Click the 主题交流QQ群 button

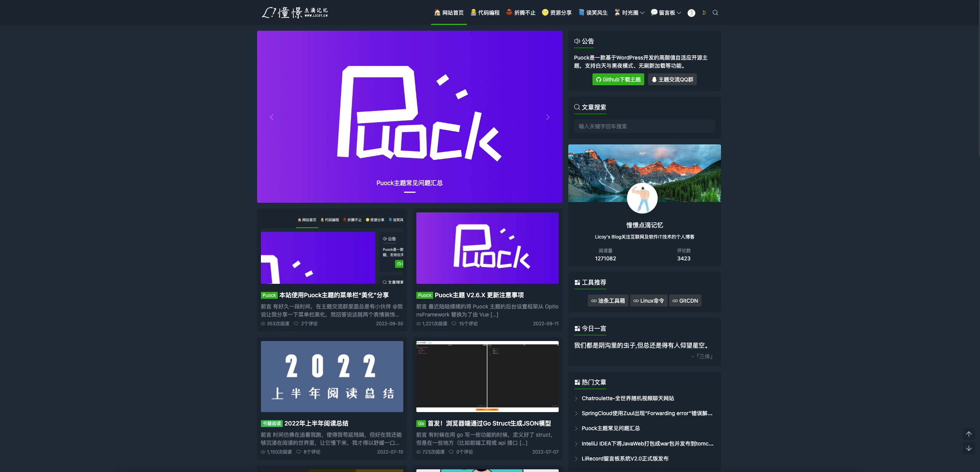[x=672, y=79]
